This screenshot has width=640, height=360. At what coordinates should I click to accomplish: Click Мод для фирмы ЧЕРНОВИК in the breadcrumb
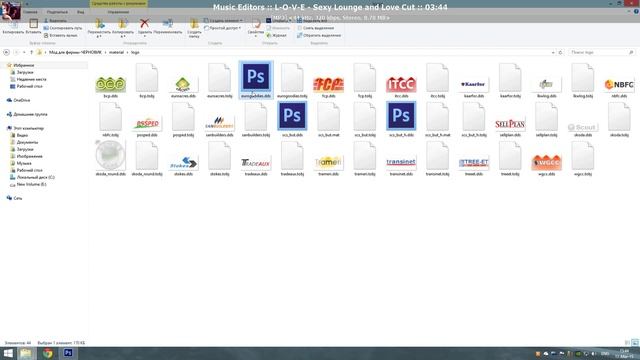[x=76, y=52]
